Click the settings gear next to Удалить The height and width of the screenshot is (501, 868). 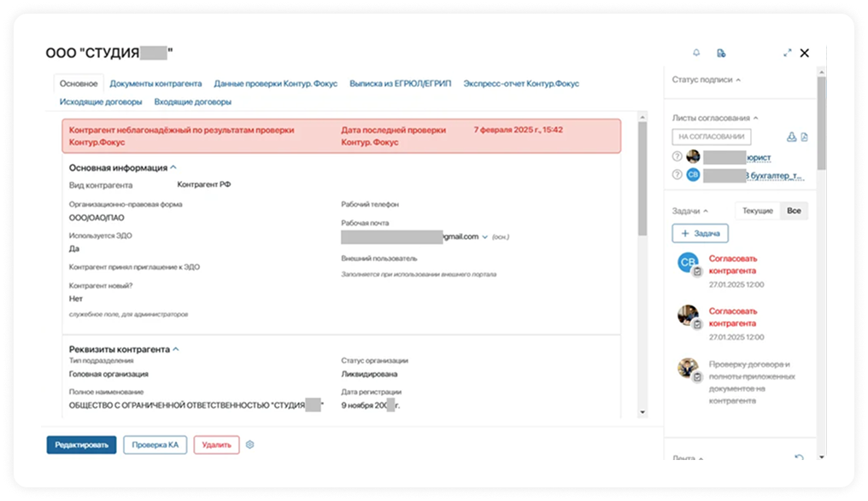tap(250, 445)
